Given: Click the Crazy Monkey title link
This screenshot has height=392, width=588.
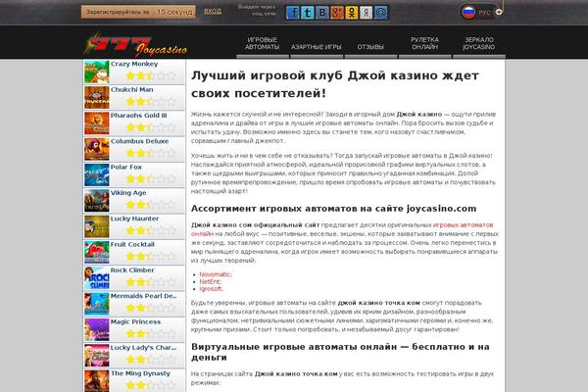Looking at the screenshot, I should pyautogui.click(x=134, y=64).
